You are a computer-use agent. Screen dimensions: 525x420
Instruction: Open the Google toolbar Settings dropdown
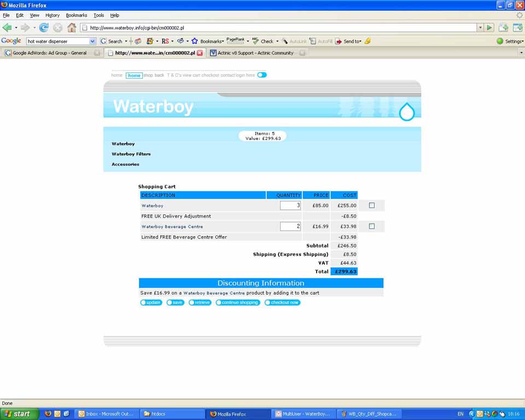click(x=511, y=41)
